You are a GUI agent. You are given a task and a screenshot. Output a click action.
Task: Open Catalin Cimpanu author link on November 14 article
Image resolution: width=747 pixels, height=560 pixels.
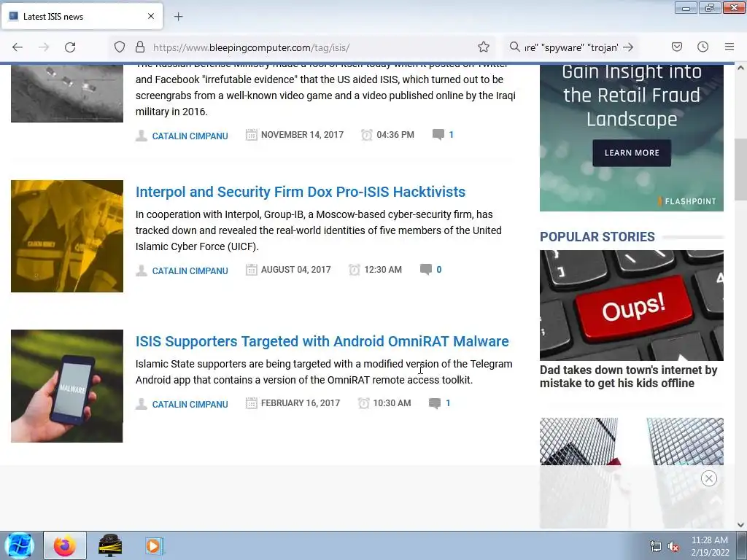[x=190, y=136]
